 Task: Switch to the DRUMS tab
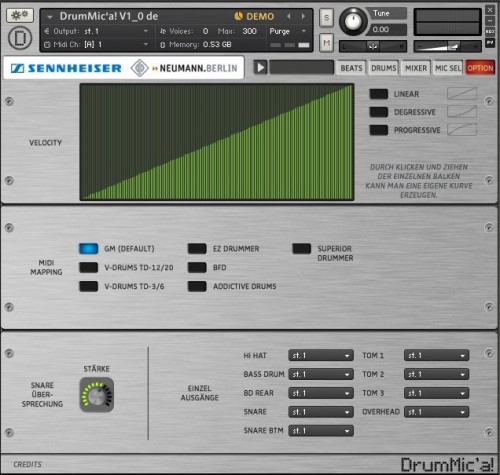coord(384,68)
